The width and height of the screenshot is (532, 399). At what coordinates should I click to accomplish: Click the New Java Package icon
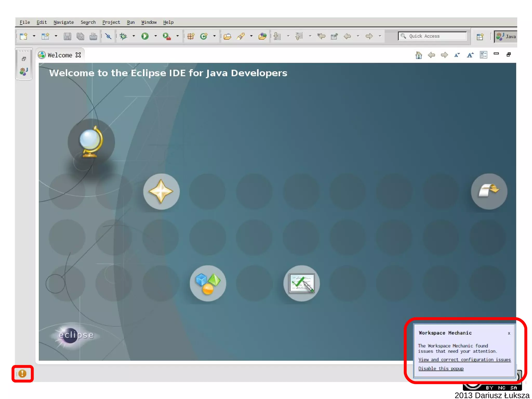pos(191,36)
